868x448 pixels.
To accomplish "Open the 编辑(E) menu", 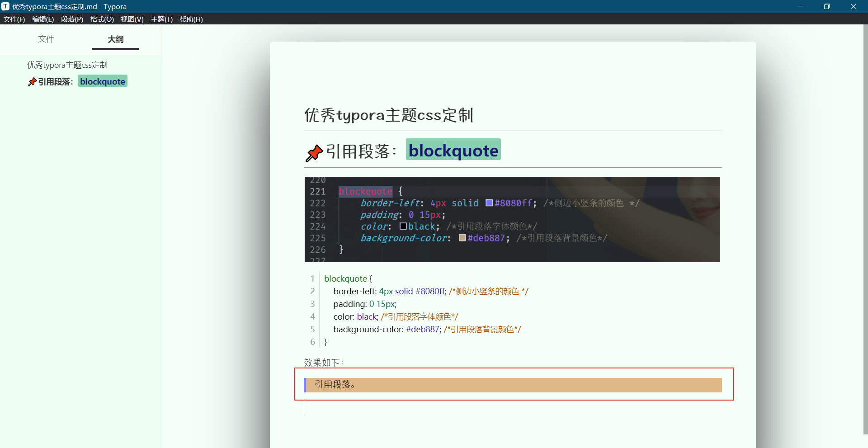I will pos(43,19).
